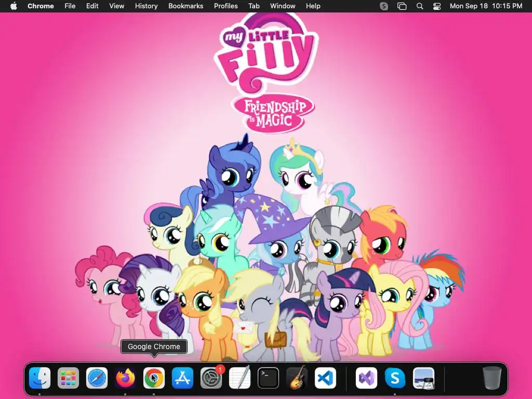
Task: Open the Trash in the dock
Action: (492, 378)
